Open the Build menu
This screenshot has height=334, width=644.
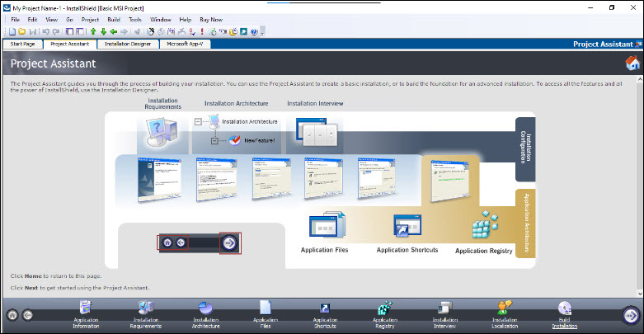click(x=114, y=19)
